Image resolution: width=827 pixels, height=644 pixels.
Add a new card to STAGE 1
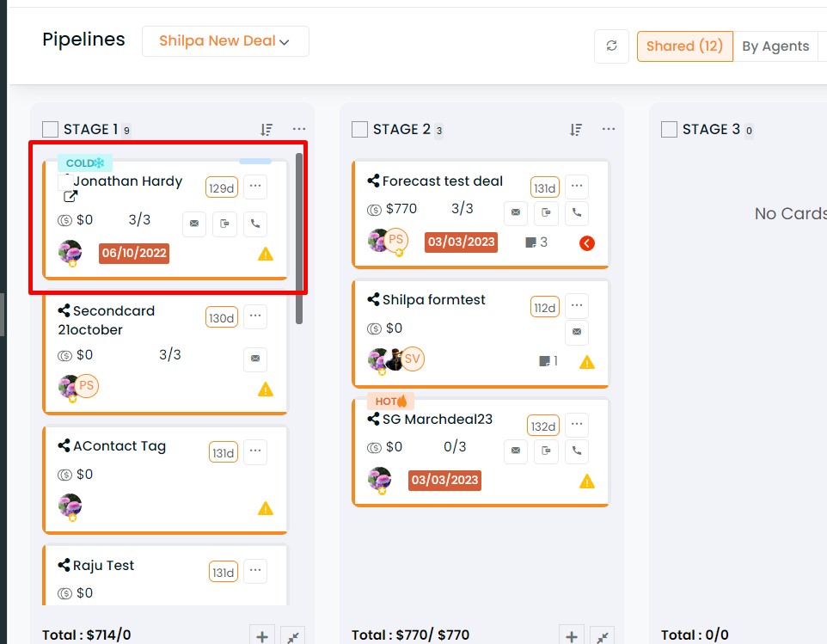(x=262, y=636)
